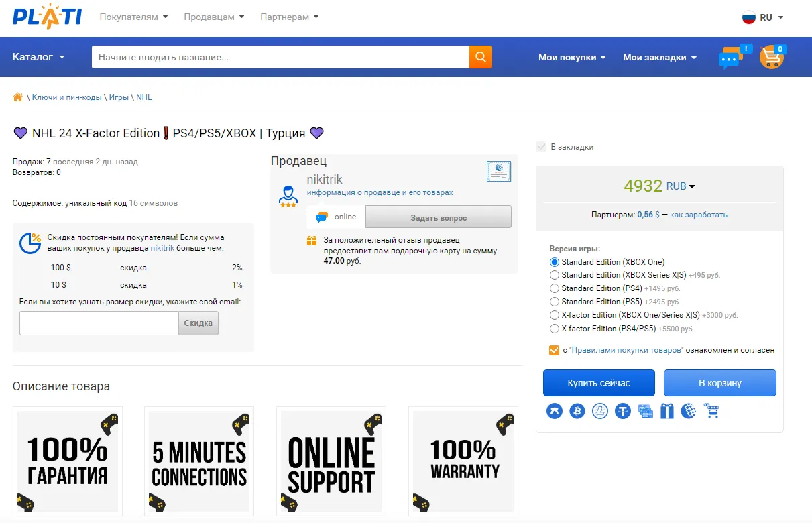
Task: Open the RU language dropdown
Action: pos(763,17)
